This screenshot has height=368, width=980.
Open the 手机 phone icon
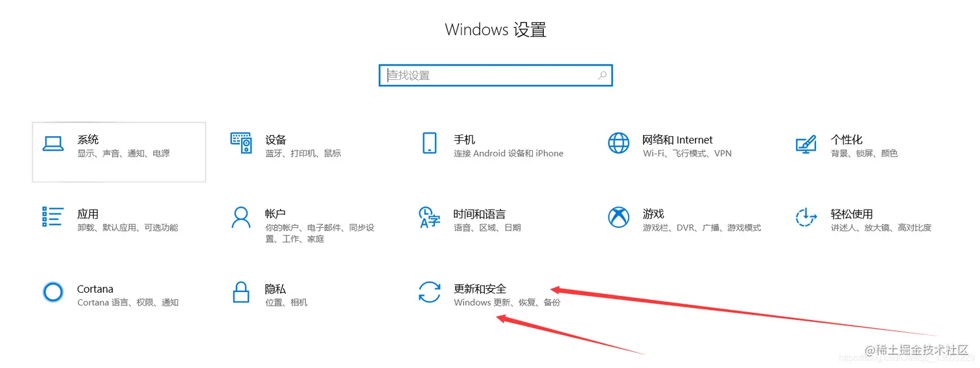point(429,143)
